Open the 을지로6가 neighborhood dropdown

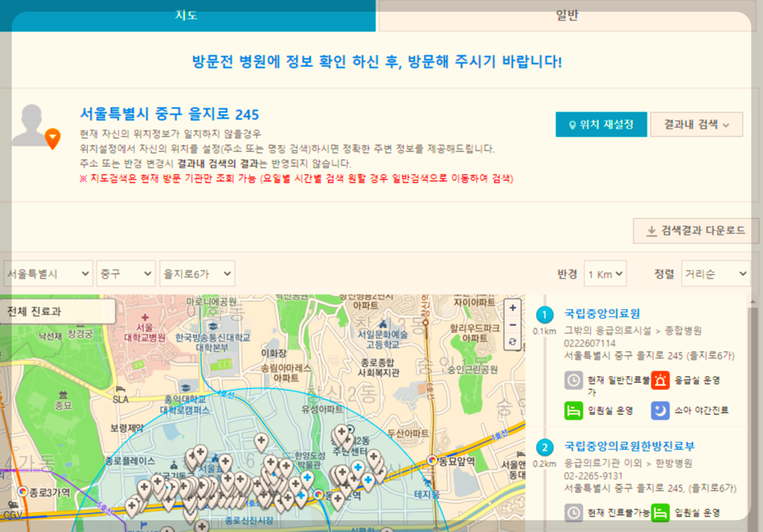[x=197, y=274]
